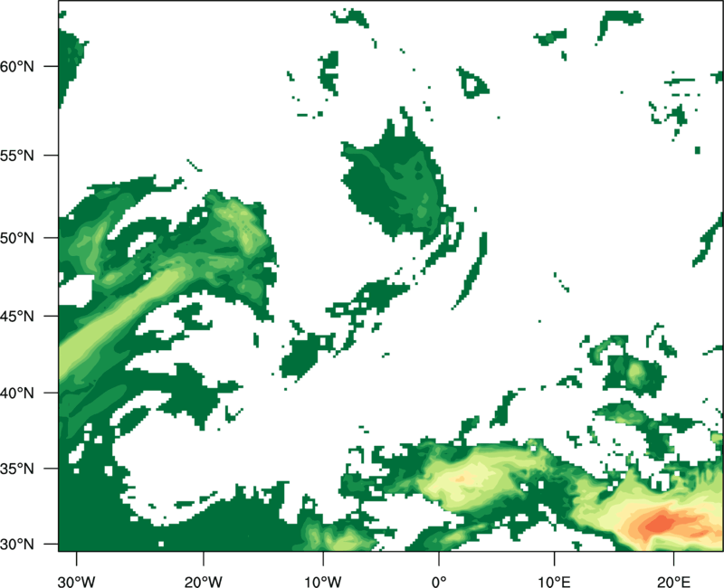
Task: Click the 0° longitude label
Action: point(439,581)
